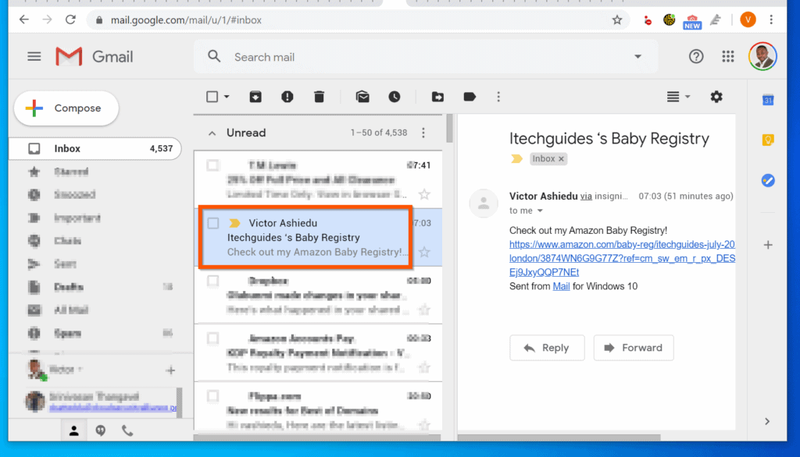Viewport: 800px width, 457px height.
Task: Open Chrome three-dots menu
Action: point(771,19)
